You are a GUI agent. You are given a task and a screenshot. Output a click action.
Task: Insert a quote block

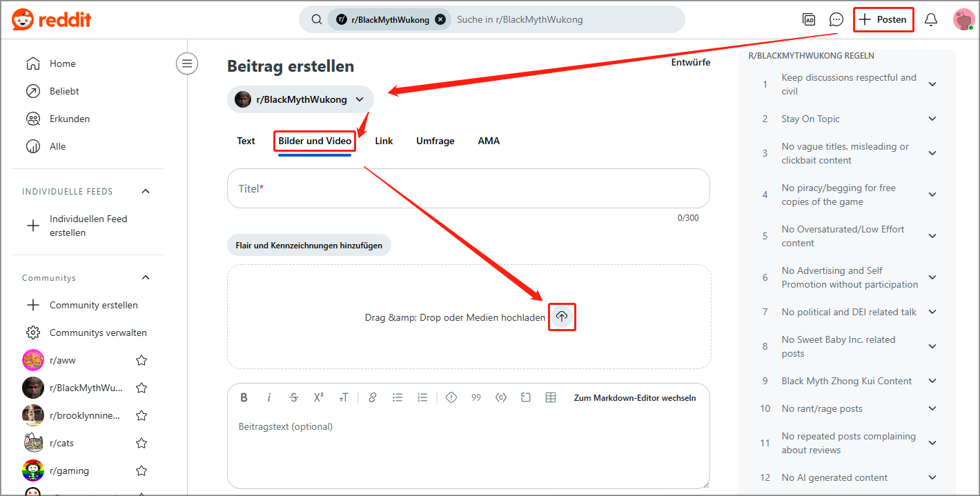click(476, 397)
